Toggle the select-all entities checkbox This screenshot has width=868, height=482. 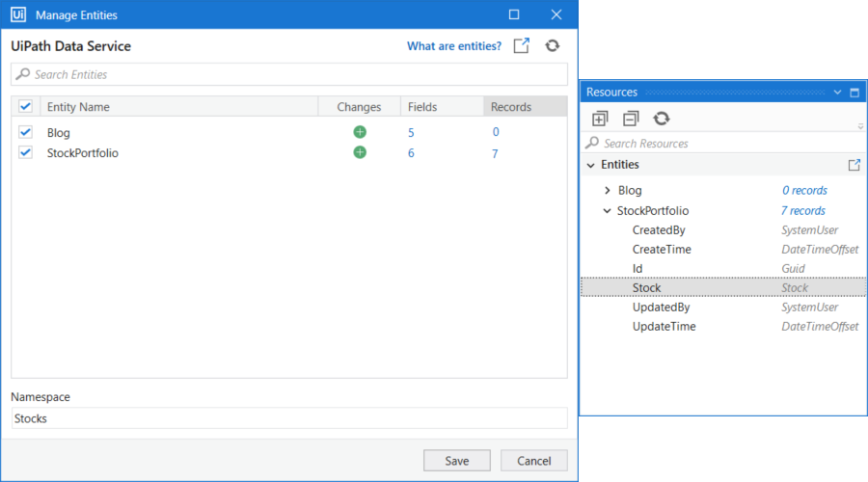tap(25, 106)
